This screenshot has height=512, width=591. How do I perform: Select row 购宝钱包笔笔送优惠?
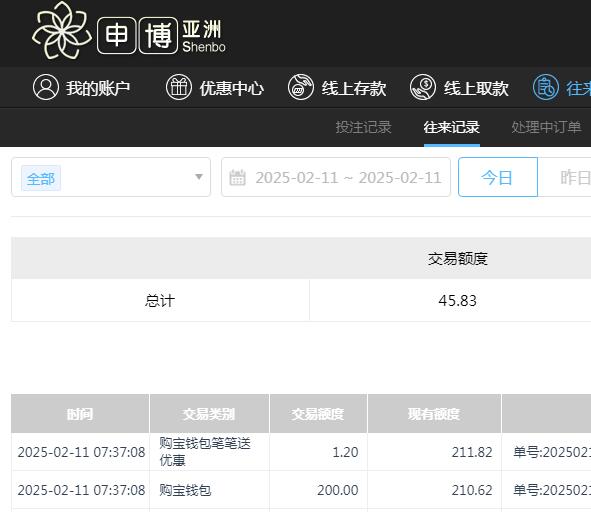(x=205, y=451)
